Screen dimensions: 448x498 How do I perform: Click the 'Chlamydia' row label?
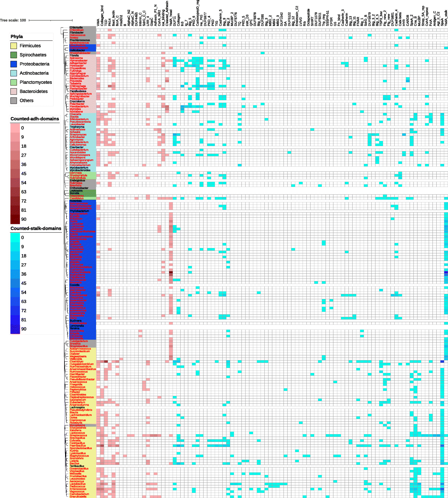tap(76, 28)
